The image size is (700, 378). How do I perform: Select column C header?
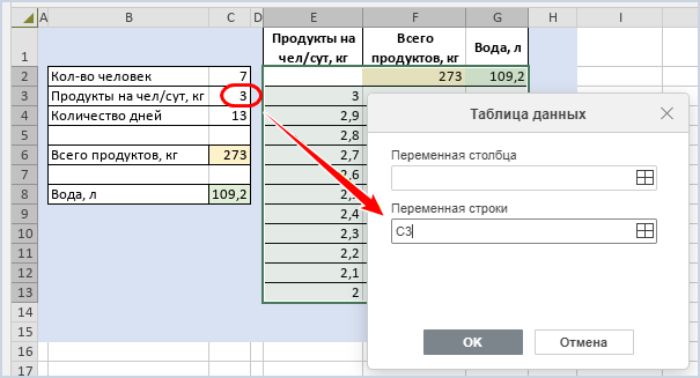(230, 17)
